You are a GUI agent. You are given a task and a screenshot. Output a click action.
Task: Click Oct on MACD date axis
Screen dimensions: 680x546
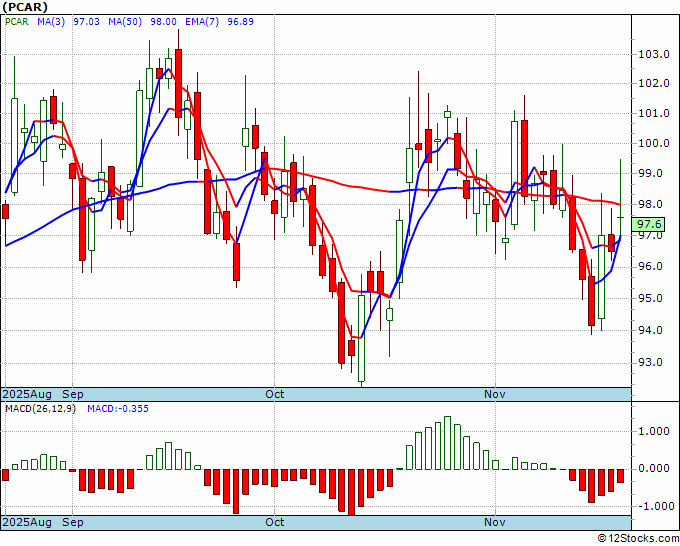[x=275, y=522]
